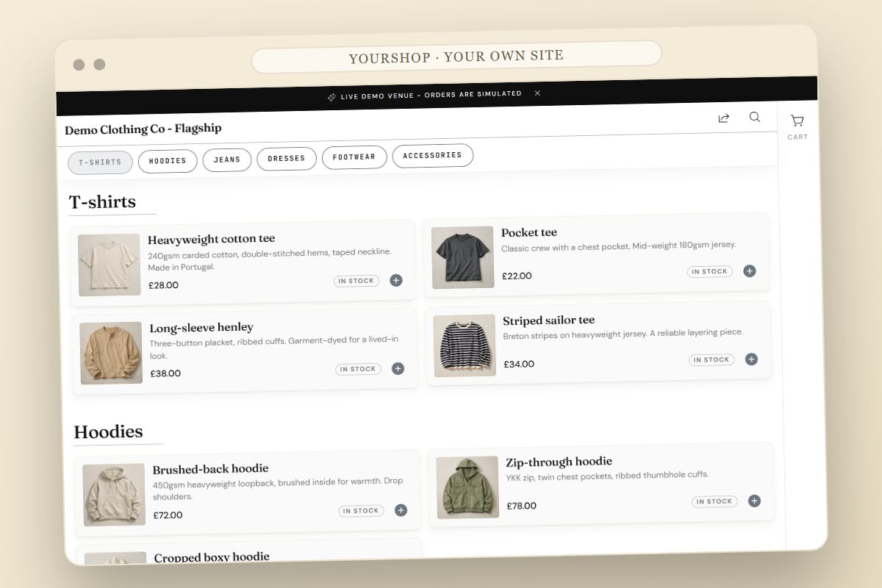Image resolution: width=882 pixels, height=588 pixels.
Task: Click In Stock badge on Zip-through hoodie
Action: 714,501
